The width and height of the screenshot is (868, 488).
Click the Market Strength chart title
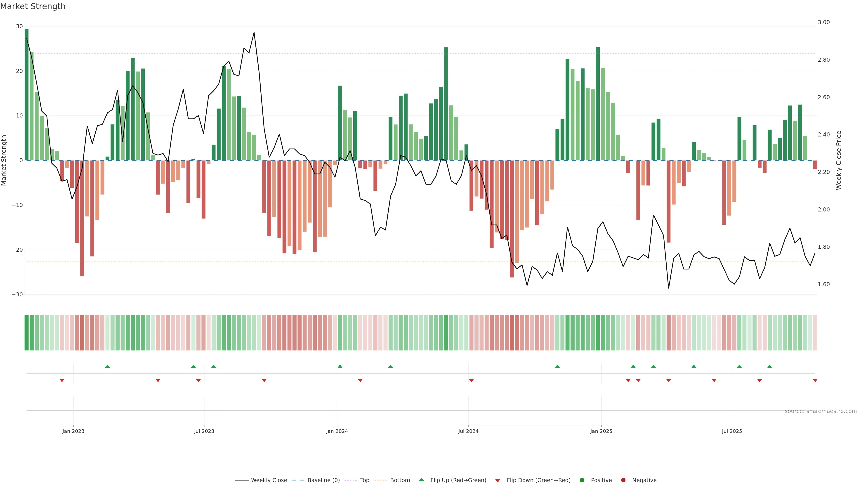click(x=33, y=6)
